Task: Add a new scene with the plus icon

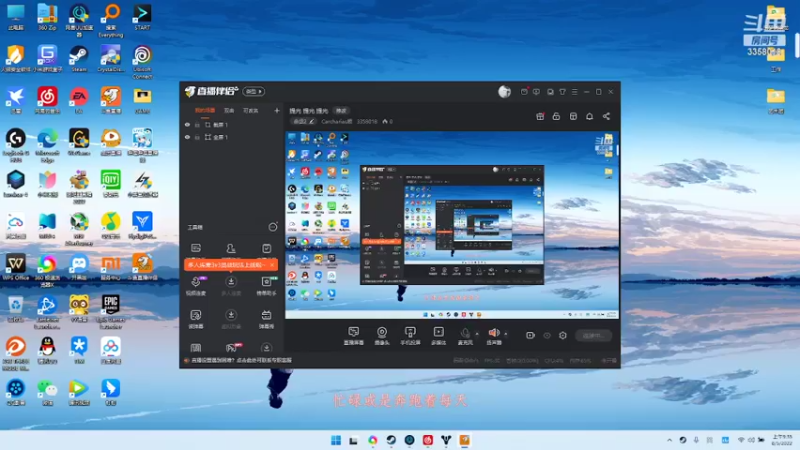Action: 277,110
